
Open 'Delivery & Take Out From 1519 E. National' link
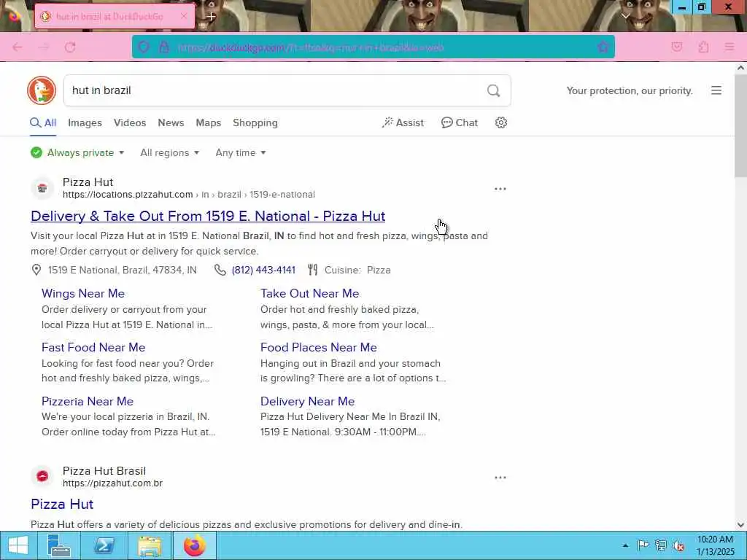(208, 216)
